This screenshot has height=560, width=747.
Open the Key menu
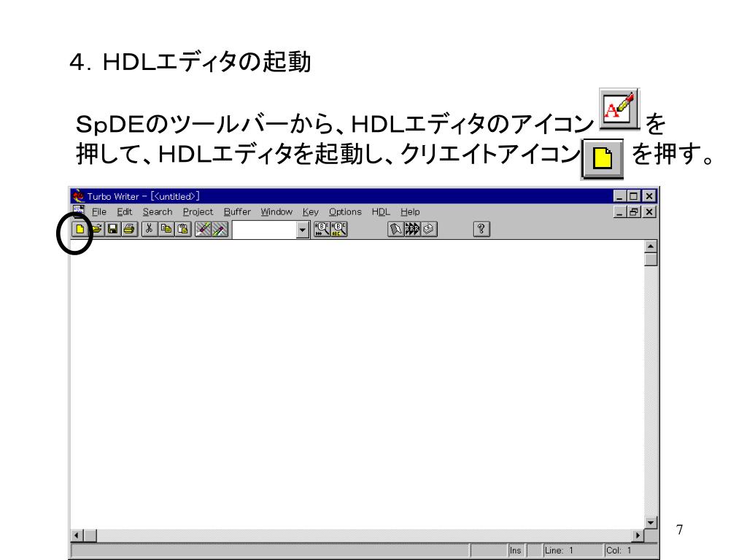point(310,212)
